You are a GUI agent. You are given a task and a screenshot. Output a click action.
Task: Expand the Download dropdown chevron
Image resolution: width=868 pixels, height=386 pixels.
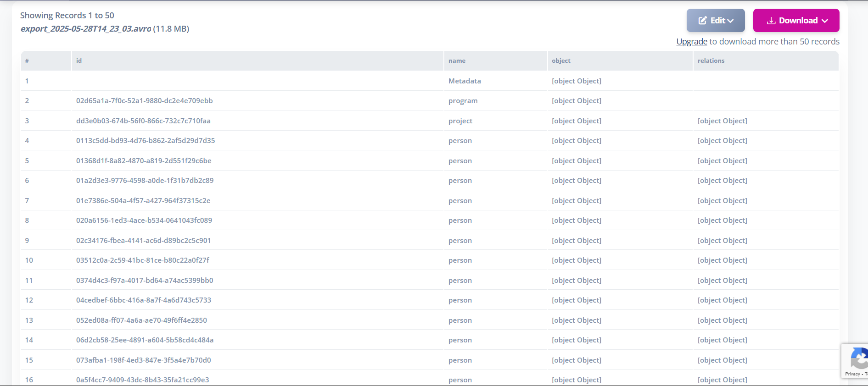[x=825, y=21]
